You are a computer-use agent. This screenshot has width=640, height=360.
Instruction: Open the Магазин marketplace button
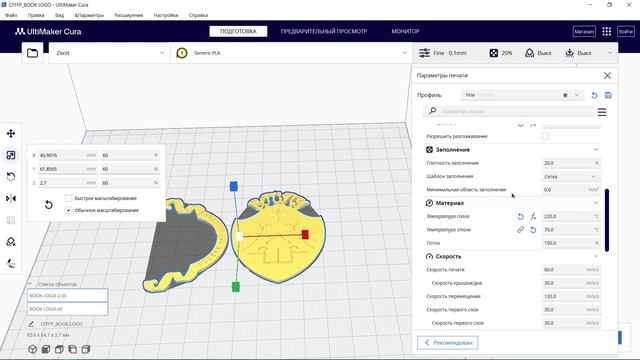click(584, 31)
